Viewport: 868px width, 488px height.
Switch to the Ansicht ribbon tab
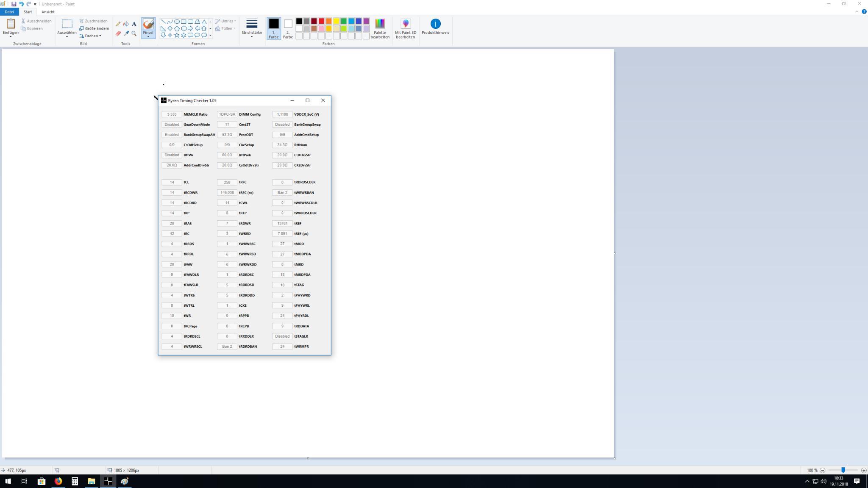coord(48,12)
